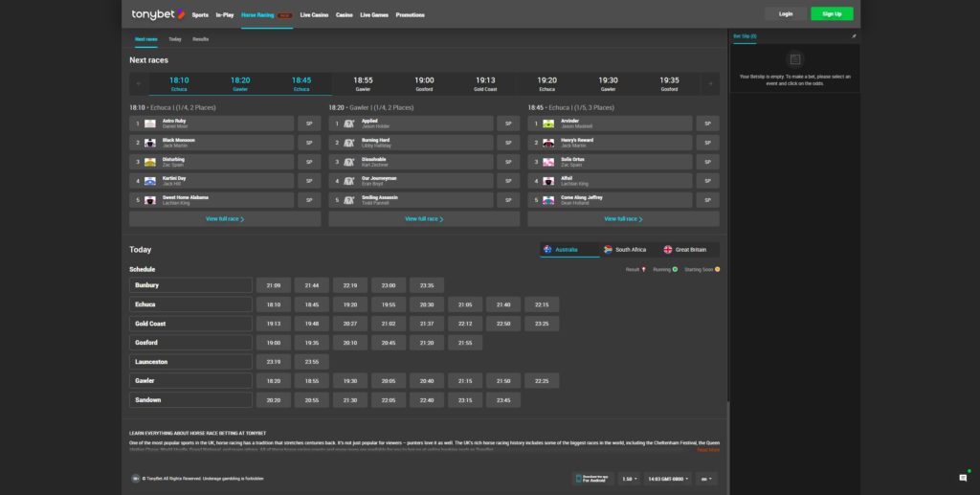Click the page vertical scrollbar
This screenshot has width=980, height=495.
coord(728,447)
